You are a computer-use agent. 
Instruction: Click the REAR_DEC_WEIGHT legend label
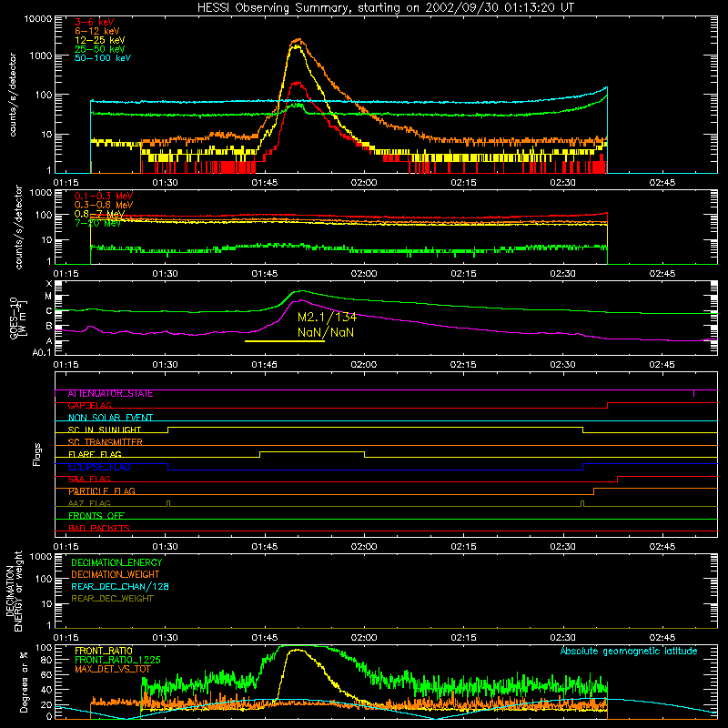(x=112, y=599)
